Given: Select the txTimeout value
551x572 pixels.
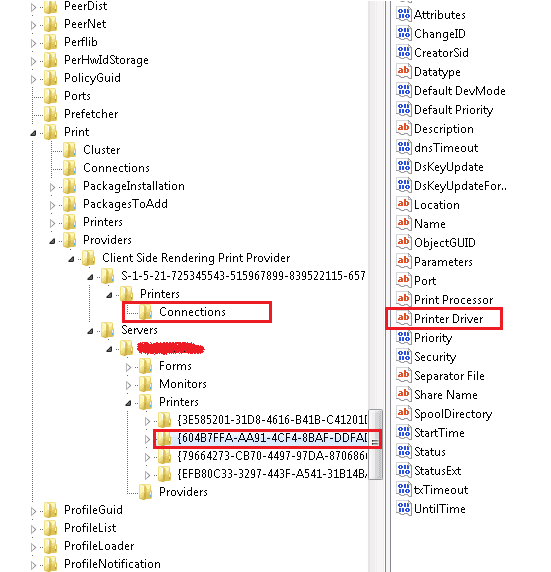Looking at the screenshot, I should 441,490.
